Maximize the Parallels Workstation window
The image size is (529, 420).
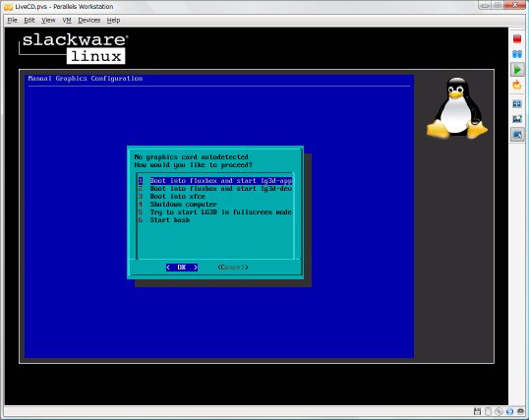(x=498, y=5)
